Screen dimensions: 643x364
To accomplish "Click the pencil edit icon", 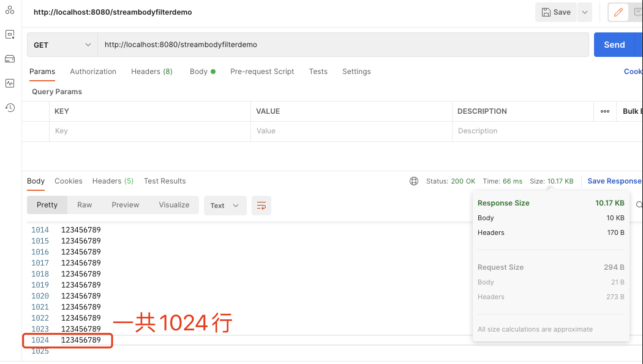I will click(x=618, y=12).
